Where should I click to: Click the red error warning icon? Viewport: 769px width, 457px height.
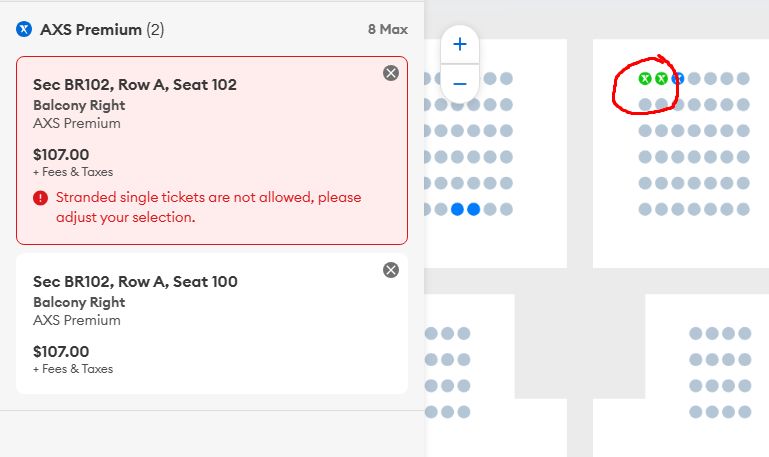click(x=40, y=198)
